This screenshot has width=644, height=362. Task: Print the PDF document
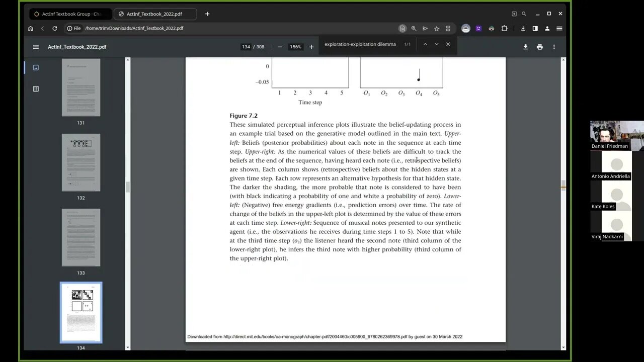point(540,47)
